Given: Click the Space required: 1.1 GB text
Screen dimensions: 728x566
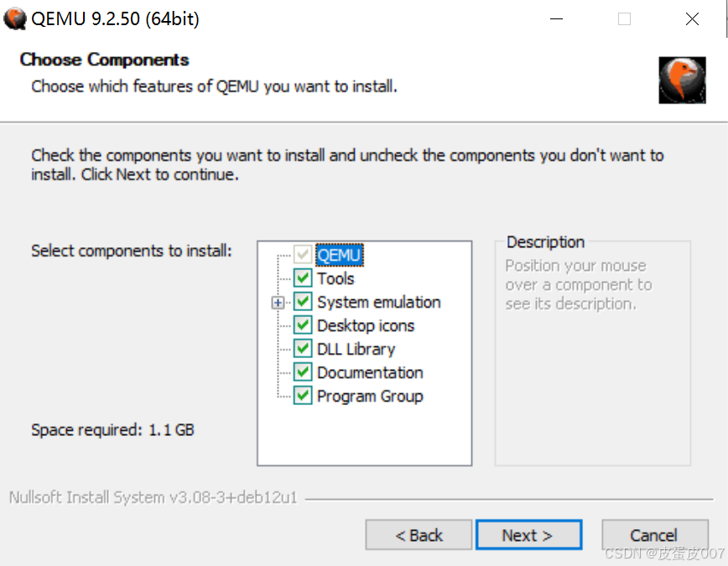Looking at the screenshot, I should click(x=112, y=430).
